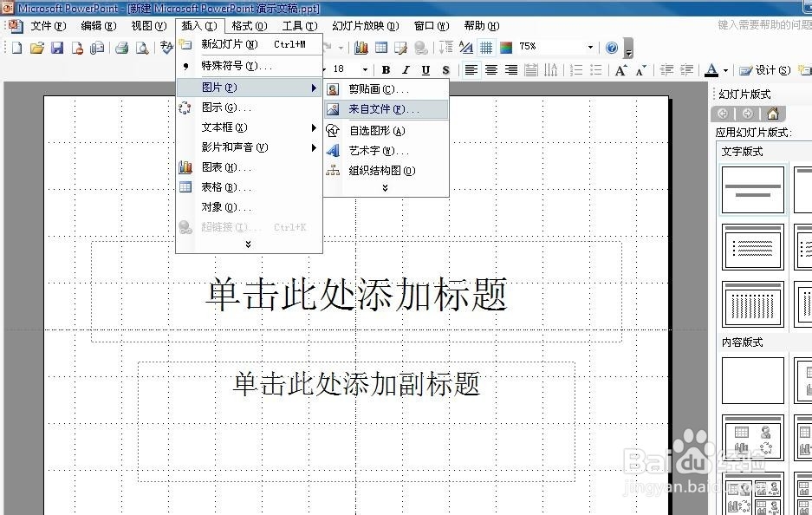Open the font size 18 dropdown
812x515 pixels.
click(365, 69)
